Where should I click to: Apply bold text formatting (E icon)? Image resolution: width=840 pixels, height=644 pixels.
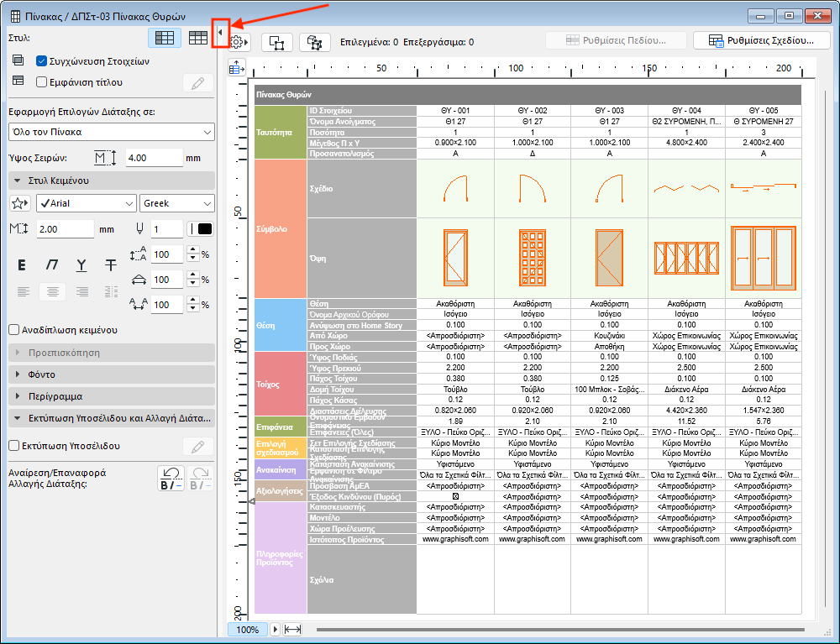23,265
